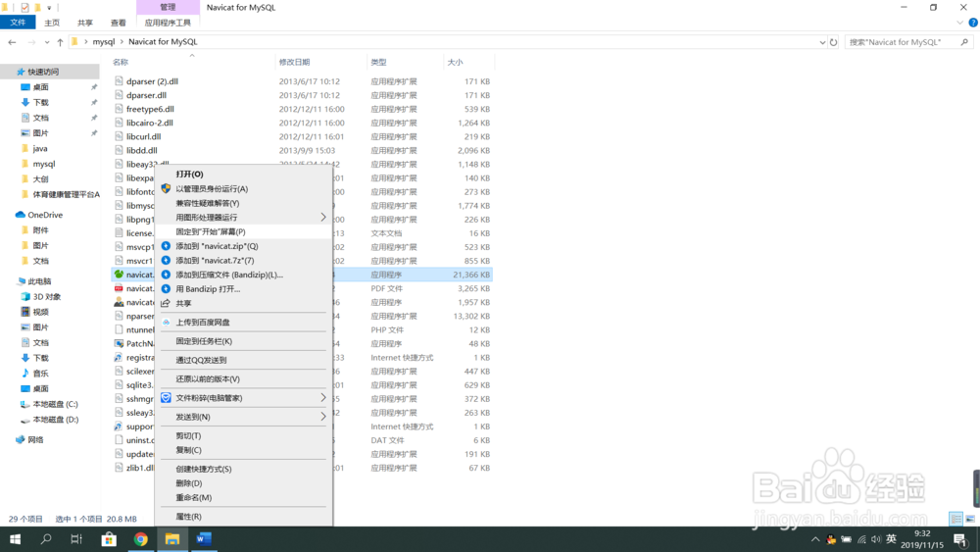Select file dparser (2).dll

click(x=152, y=81)
